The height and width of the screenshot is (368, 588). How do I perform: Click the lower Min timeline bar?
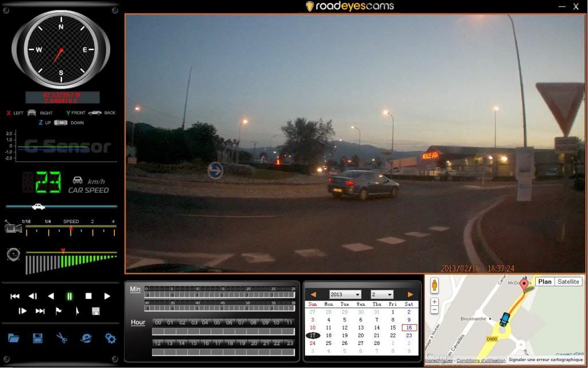[220, 308]
